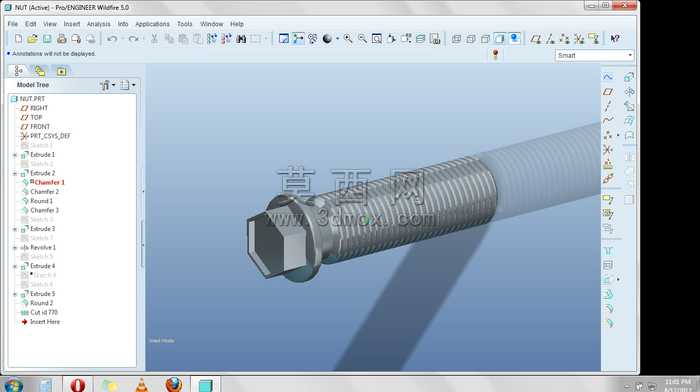Open the Insert menu
The image size is (700, 392).
[x=71, y=24]
